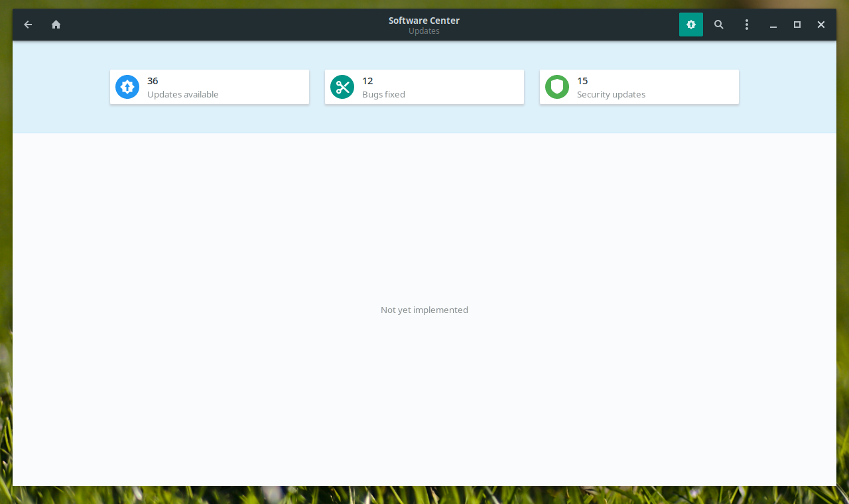Screen dimensions: 849x504
Task: Go back with the arrow button
Action: tap(28, 25)
